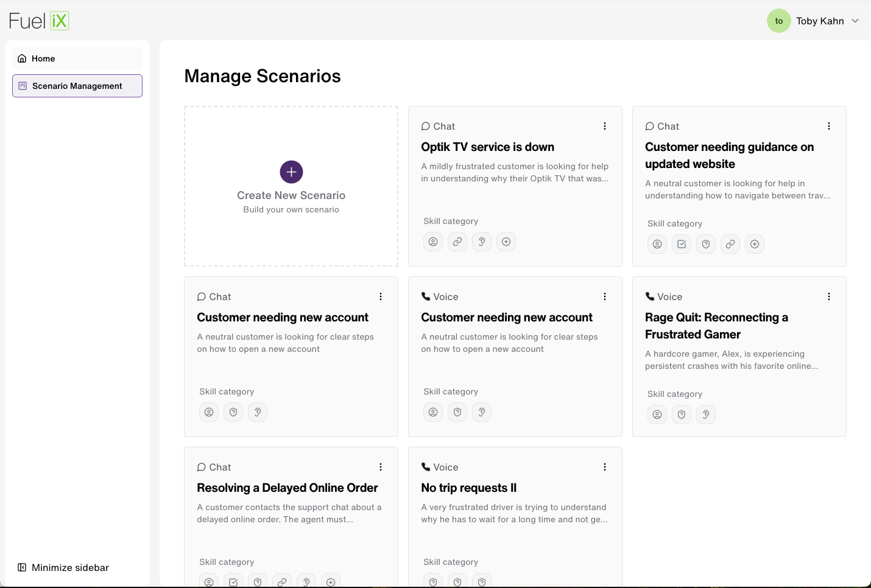Open the Rage Quit: Reconnecting a Frustrated Gamer card
Viewport: 871px width, 588px height.
[739, 357]
